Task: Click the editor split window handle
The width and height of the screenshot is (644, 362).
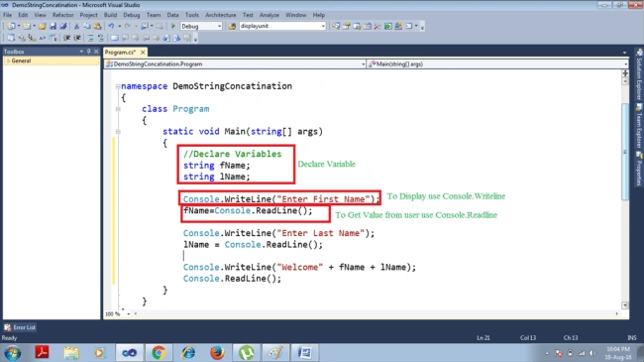Action: (625, 73)
